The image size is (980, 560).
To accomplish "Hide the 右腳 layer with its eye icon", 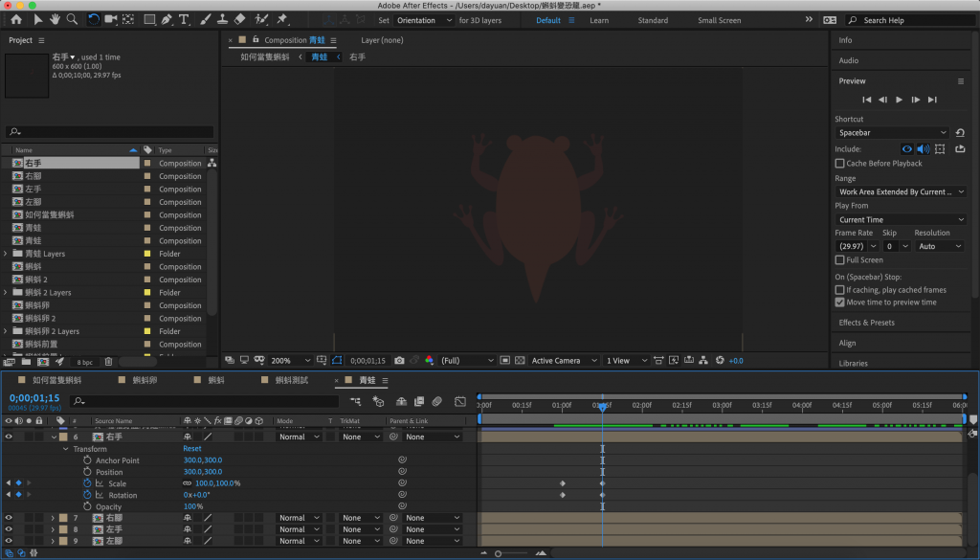I will [x=9, y=518].
